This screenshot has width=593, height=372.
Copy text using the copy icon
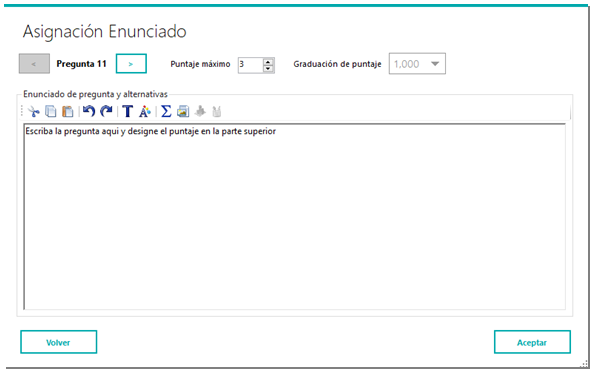pyautogui.click(x=51, y=112)
